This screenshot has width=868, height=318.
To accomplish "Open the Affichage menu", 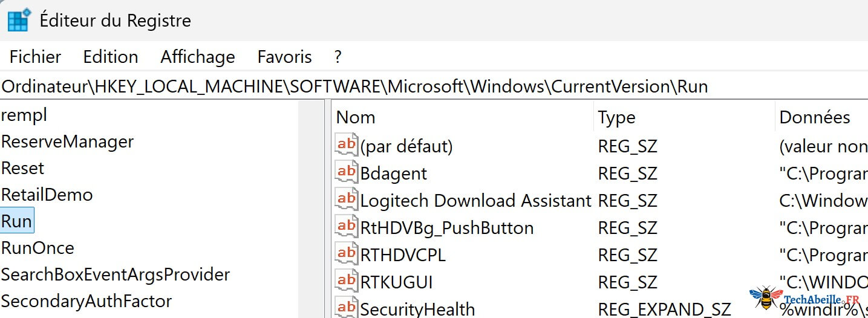I will pyautogui.click(x=198, y=57).
